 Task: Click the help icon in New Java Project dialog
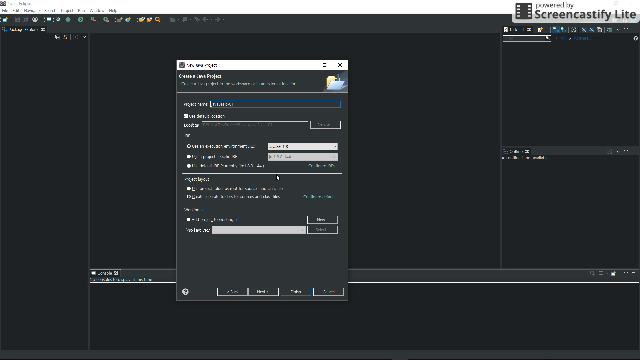pos(185,291)
